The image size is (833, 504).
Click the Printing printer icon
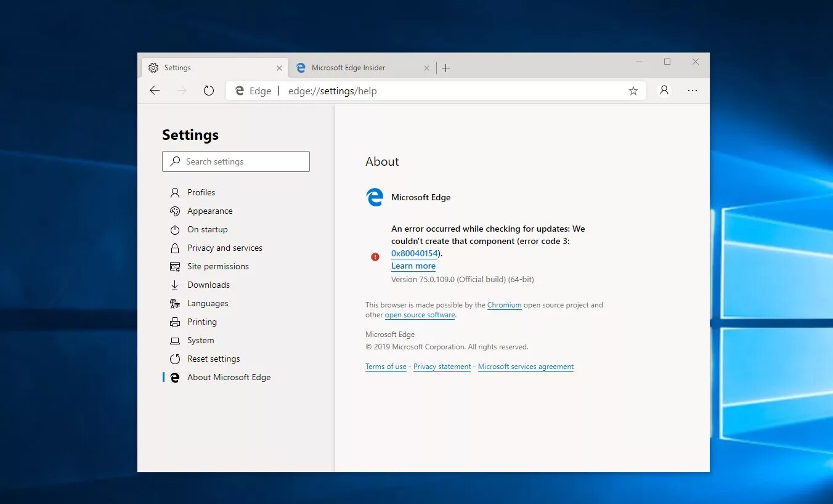[x=175, y=322]
